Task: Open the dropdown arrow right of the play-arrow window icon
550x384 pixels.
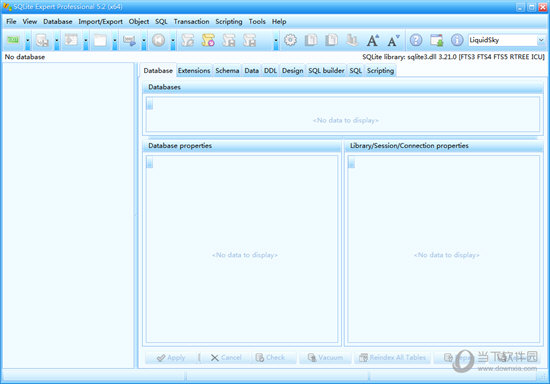Action: (86, 41)
